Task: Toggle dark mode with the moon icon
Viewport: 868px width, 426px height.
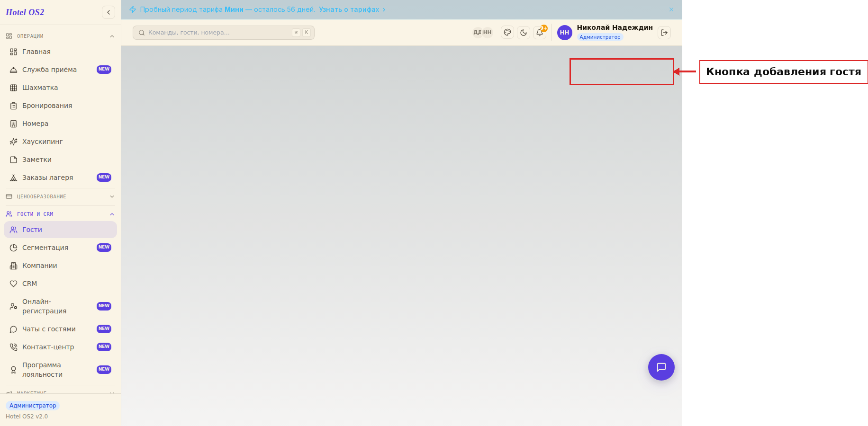Action: tap(524, 33)
